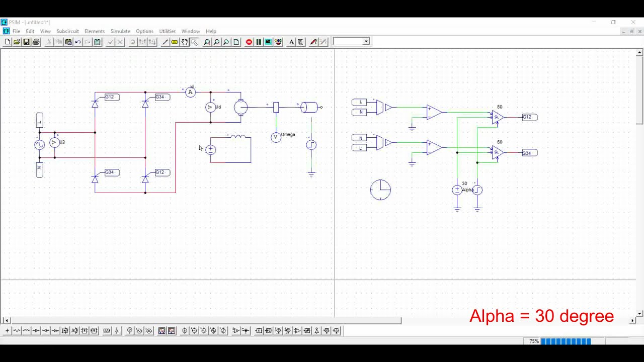Select the G12 output label in control circuit
Image resolution: width=644 pixels, height=362 pixels.
(x=530, y=117)
